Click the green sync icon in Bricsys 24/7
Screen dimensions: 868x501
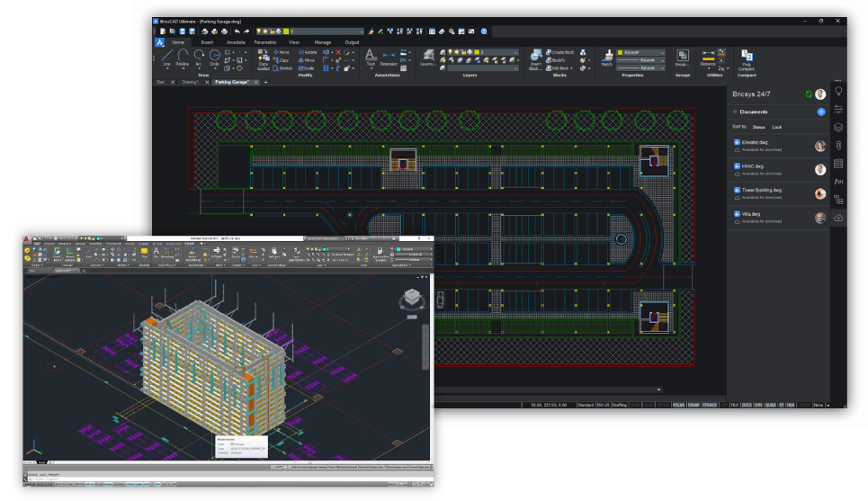(809, 94)
